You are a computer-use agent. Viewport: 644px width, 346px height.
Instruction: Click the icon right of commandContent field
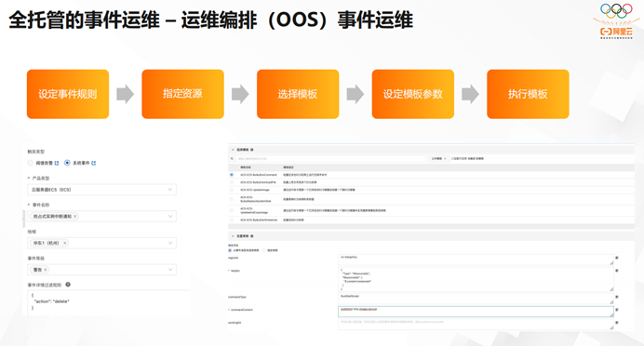point(617,310)
